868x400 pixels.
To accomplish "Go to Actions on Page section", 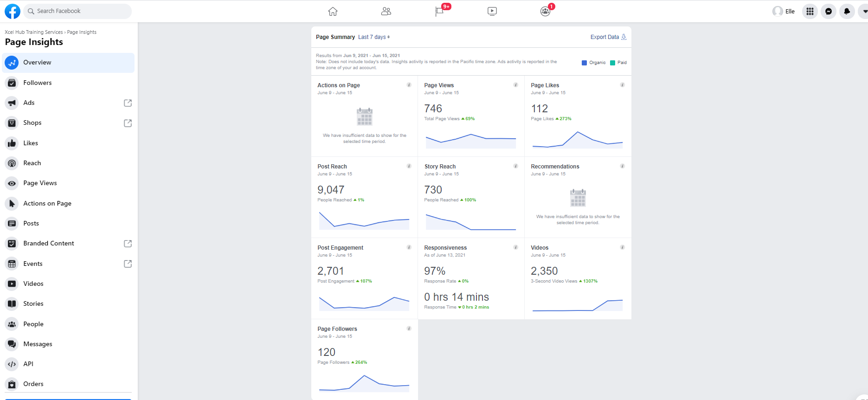I will point(47,203).
